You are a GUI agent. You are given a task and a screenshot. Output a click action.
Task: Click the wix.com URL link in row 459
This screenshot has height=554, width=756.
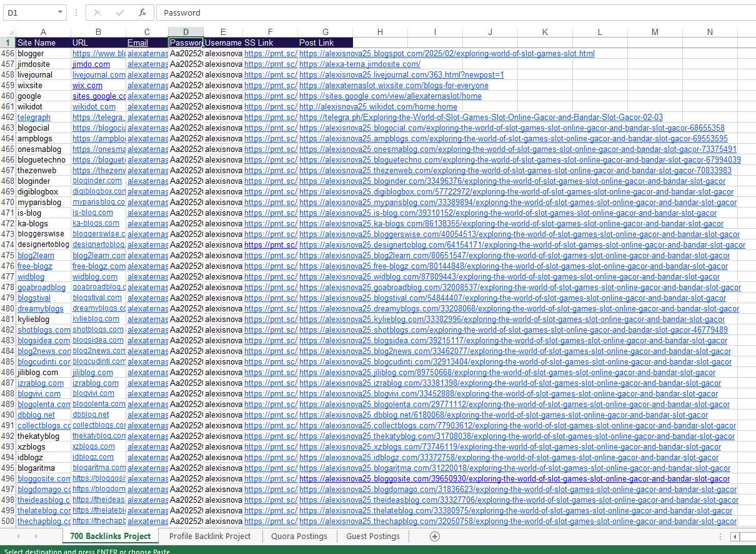point(87,86)
